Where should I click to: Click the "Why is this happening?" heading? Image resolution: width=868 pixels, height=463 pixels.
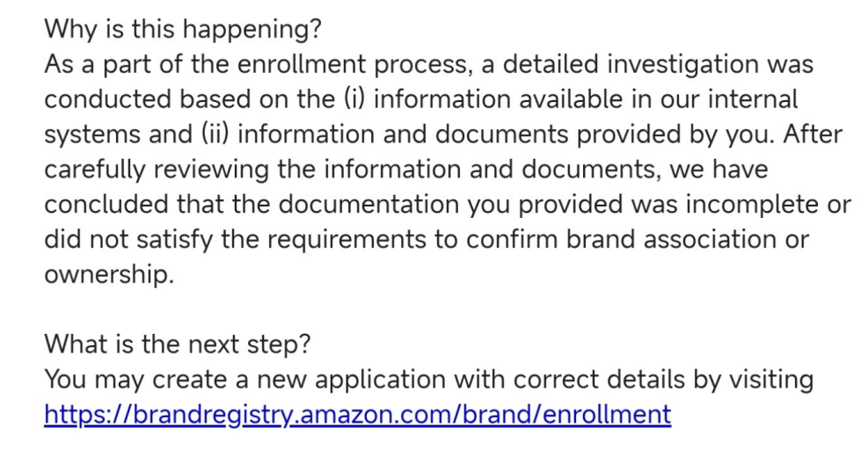click(183, 29)
